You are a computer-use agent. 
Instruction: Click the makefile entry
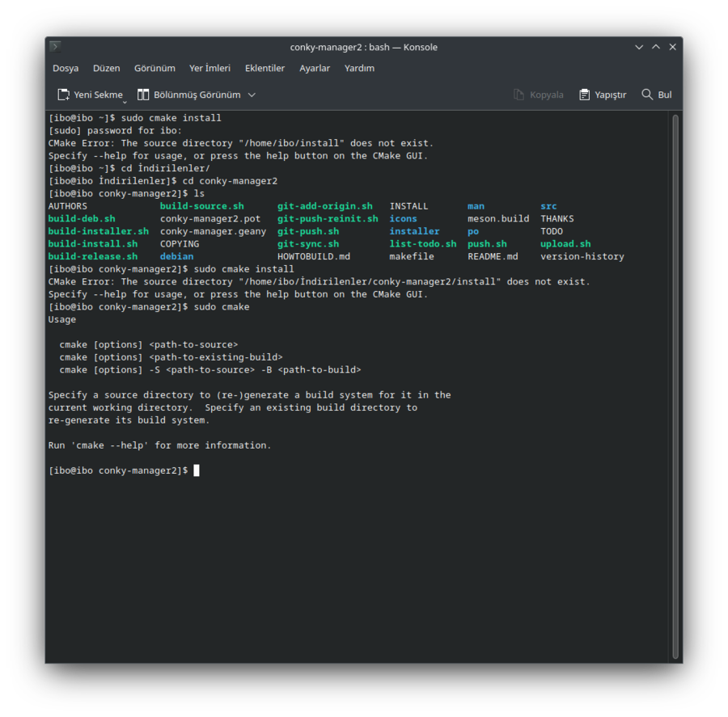[x=412, y=256]
